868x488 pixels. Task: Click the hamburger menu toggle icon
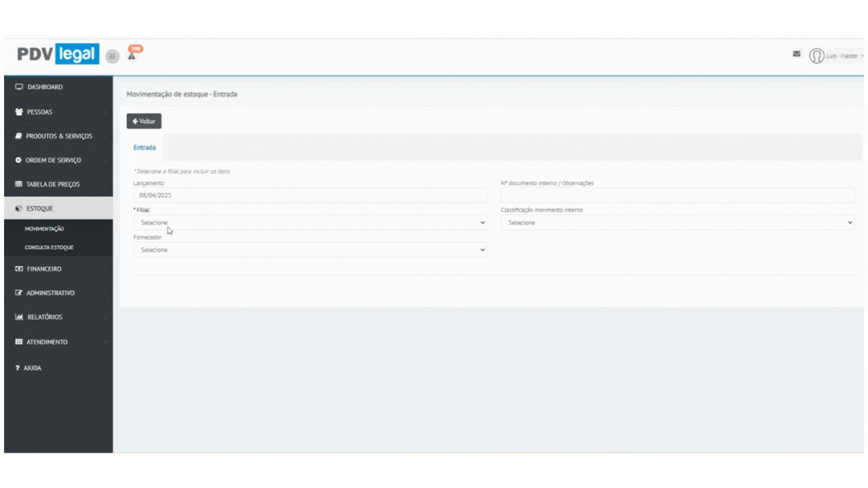coord(112,56)
